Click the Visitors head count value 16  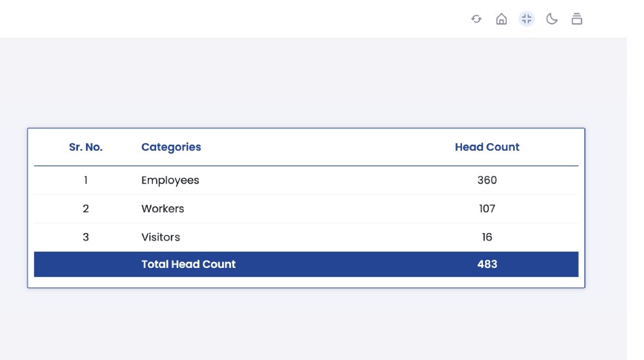(487, 238)
